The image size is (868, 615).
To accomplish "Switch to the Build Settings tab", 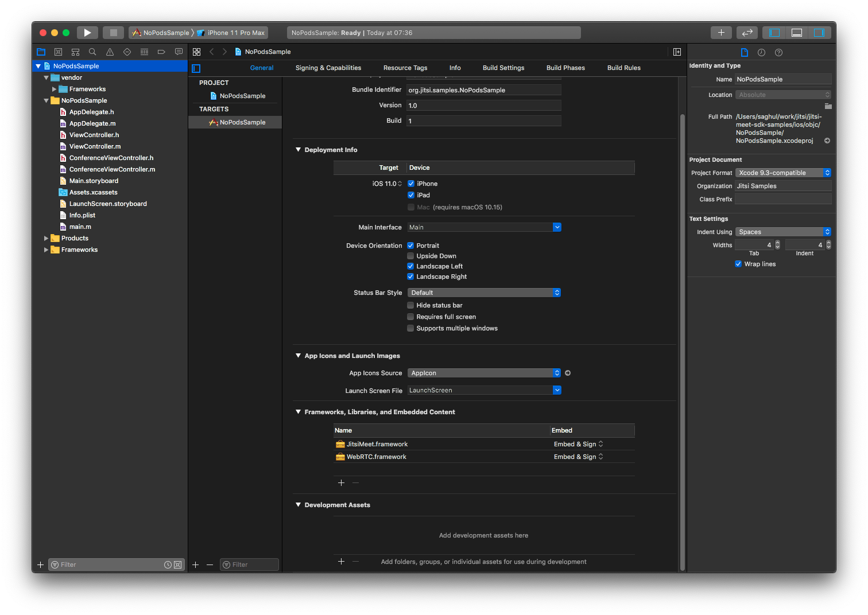I will (x=503, y=68).
